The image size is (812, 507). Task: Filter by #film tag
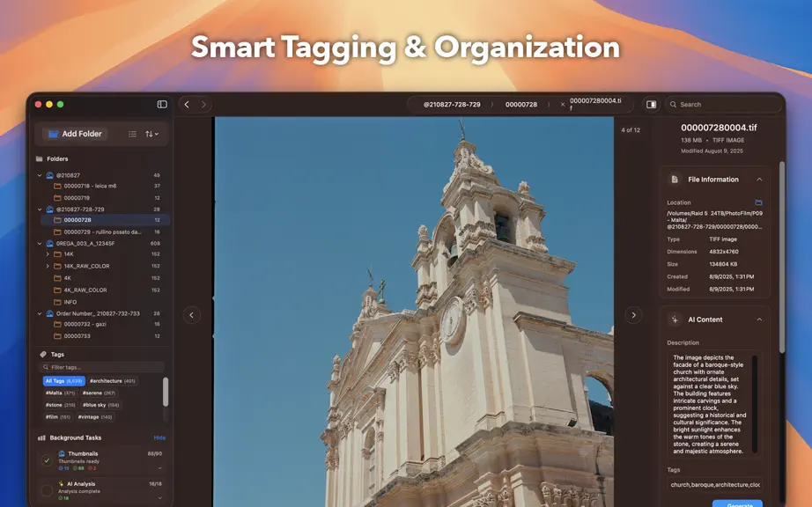(58, 417)
